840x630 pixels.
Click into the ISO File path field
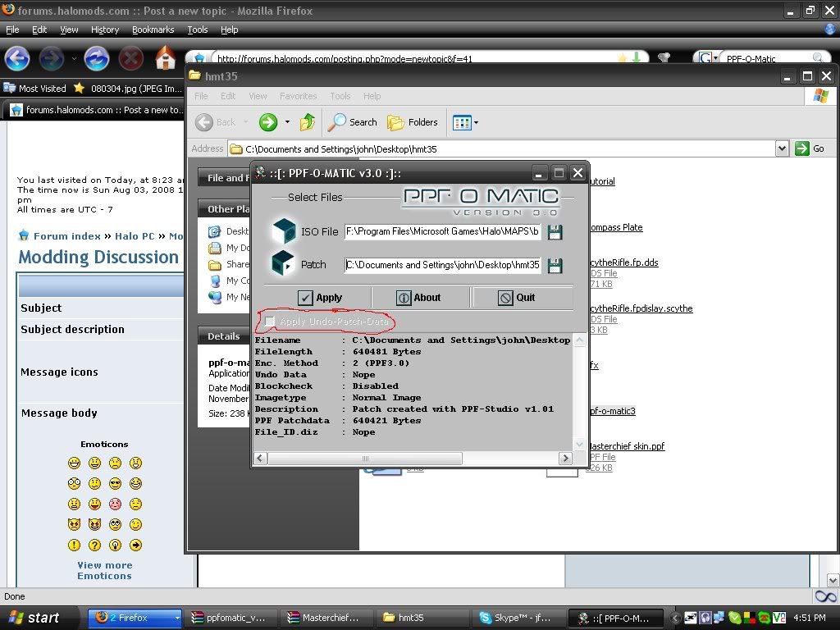(442, 231)
